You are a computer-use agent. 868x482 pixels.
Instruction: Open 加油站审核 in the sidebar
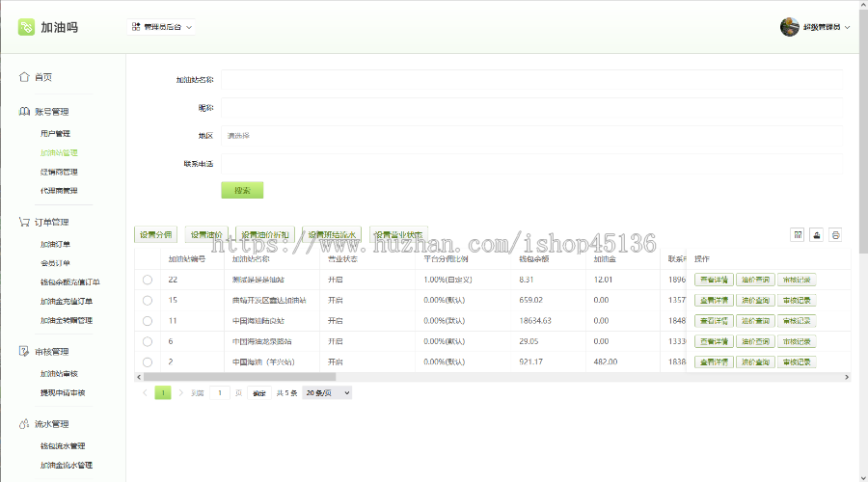59,373
